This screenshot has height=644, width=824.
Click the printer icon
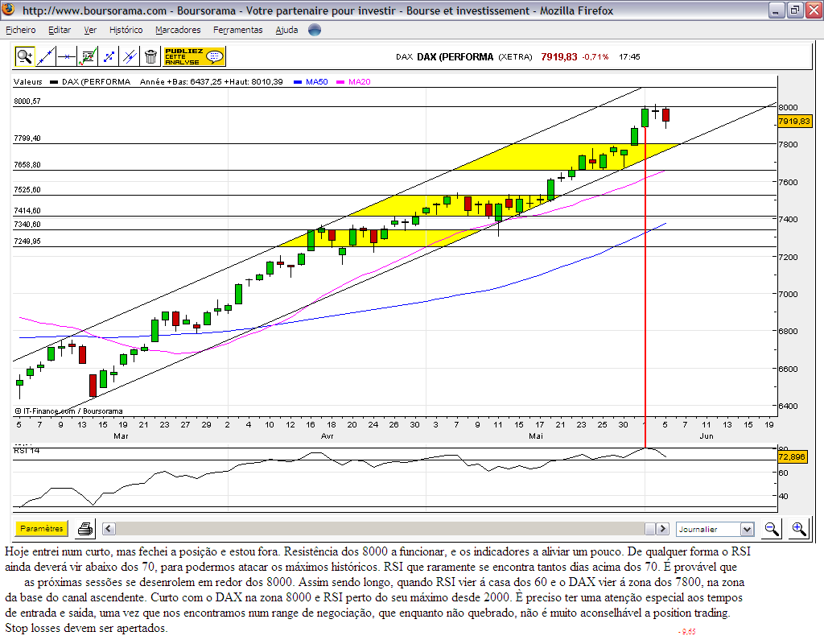(x=85, y=529)
